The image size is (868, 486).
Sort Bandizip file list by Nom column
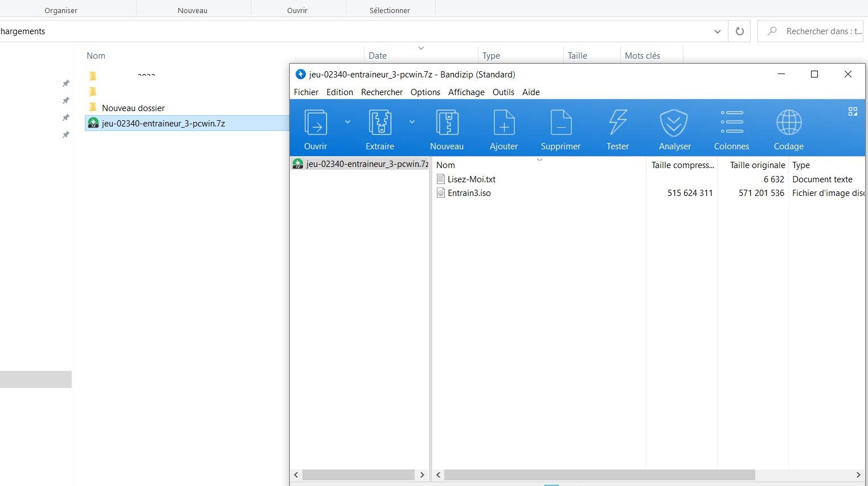pyautogui.click(x=539, y=165)
